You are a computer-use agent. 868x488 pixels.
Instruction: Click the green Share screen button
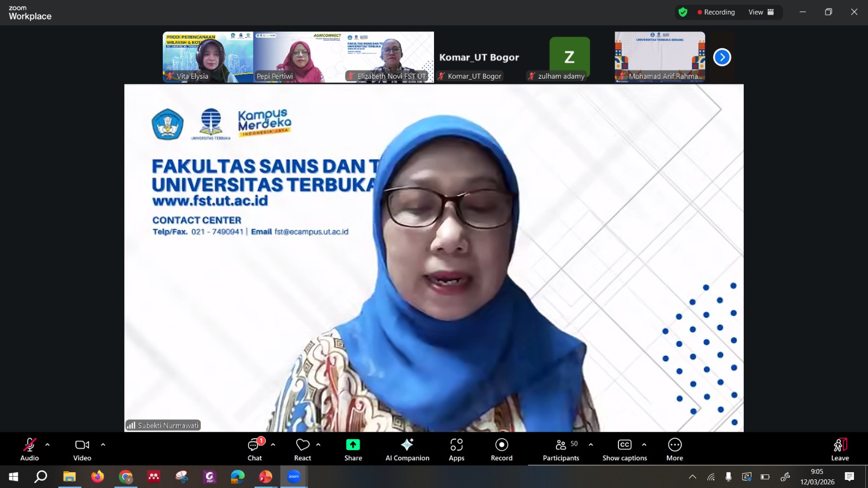tap(353, 445)
